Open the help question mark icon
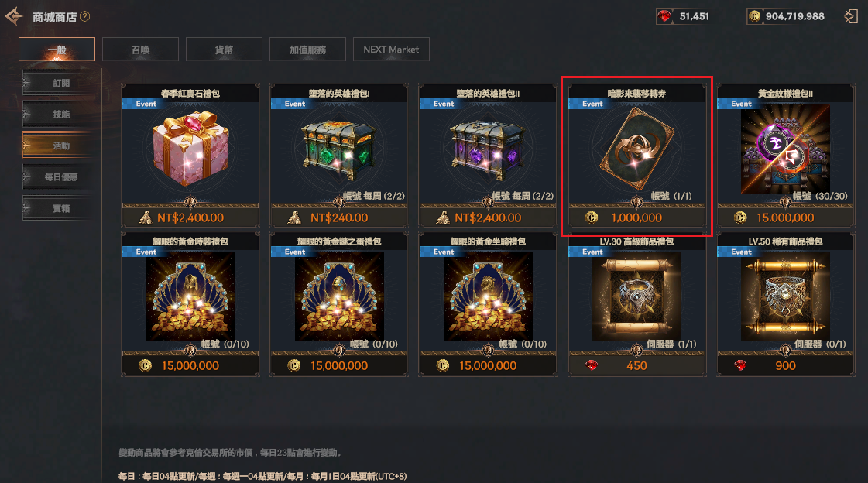This screenshot has width=868, height=483. click(84, 16)
